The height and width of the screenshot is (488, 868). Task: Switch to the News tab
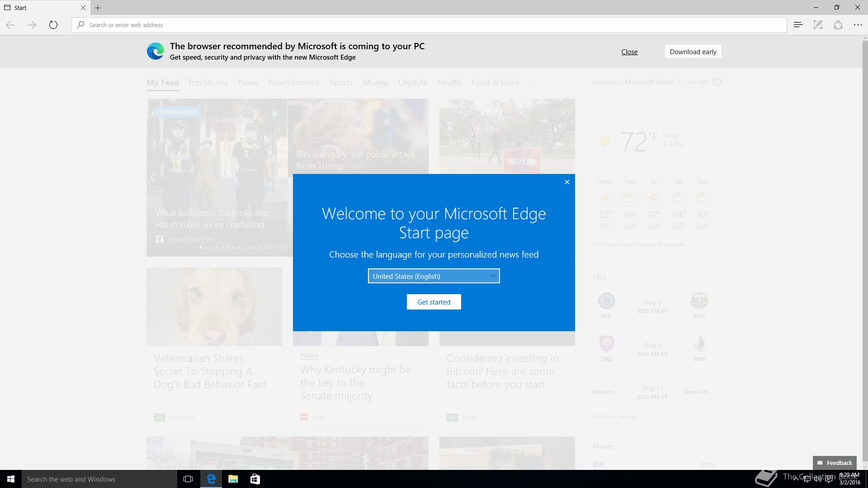[248, 83]
